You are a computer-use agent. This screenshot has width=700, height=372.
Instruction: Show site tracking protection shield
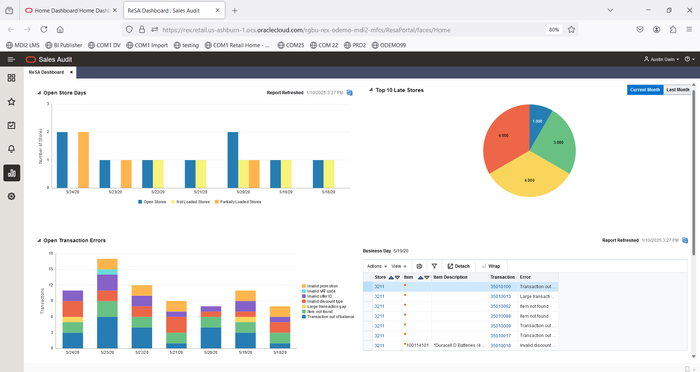[x=129, y=29]
